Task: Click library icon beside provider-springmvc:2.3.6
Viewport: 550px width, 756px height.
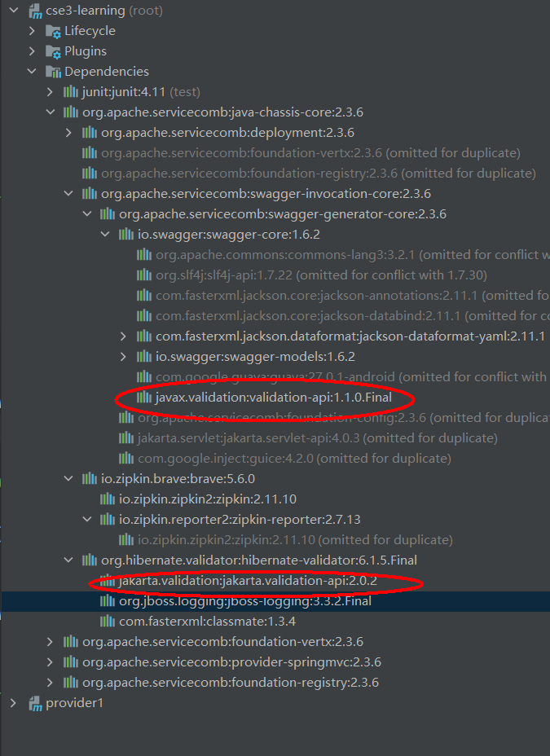Action: [71, 662]
